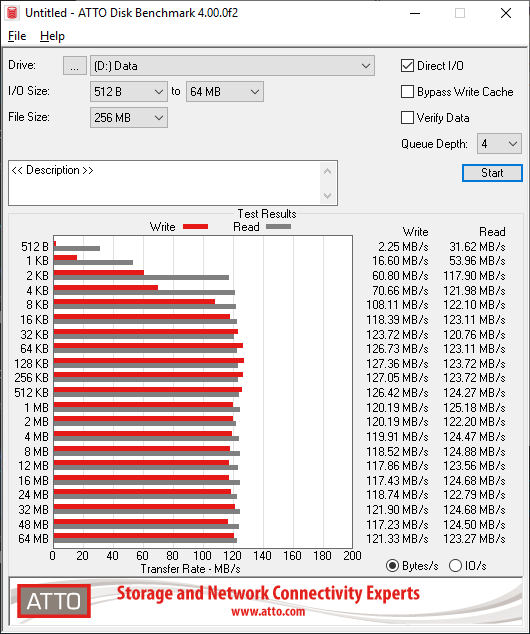Uncheck the Direct I/O checkbox
Screen dimensions: 530x634
(407, 66)
